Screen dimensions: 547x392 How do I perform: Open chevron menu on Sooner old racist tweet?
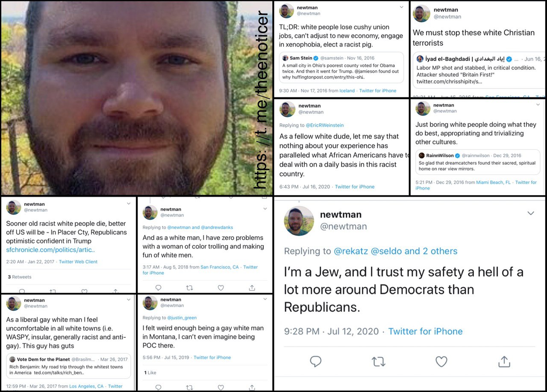click(129, 204)
